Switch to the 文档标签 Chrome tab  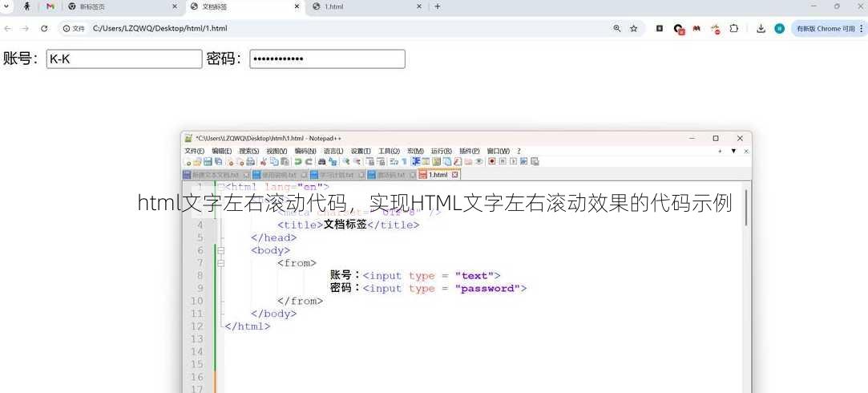244,6
